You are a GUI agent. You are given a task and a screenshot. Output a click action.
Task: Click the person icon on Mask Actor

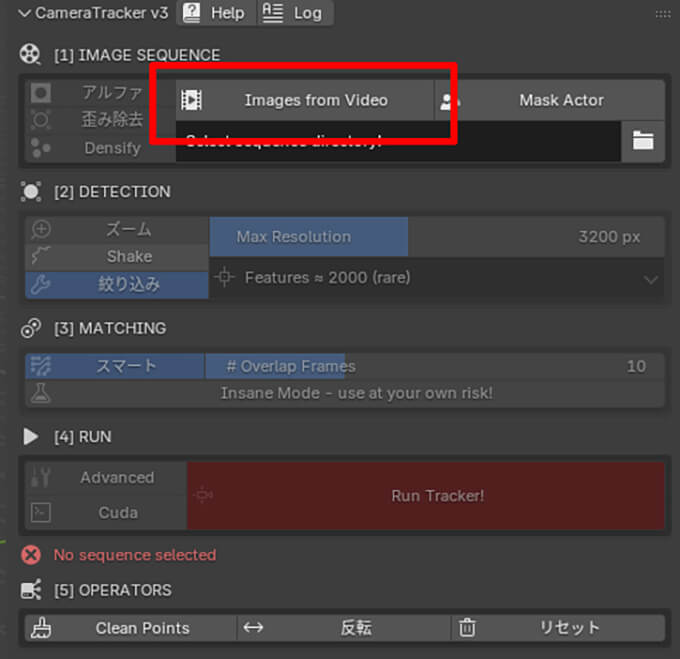coord(449,101)
